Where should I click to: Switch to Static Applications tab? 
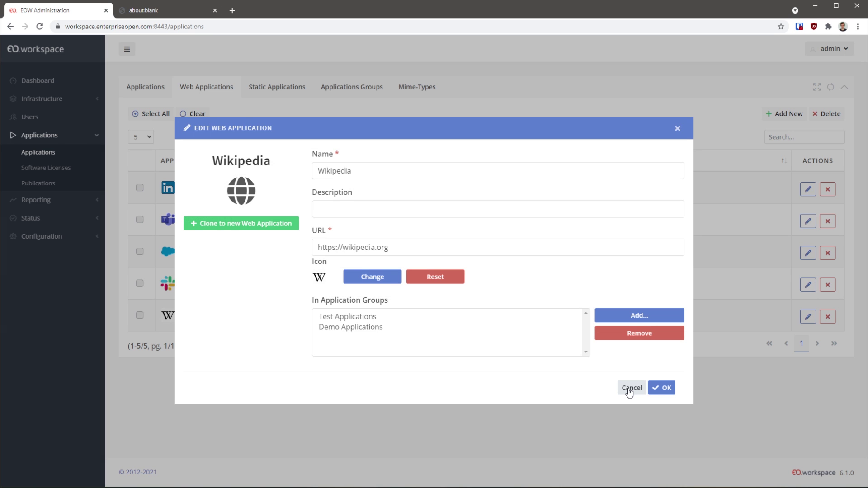[x=277, y=87]
